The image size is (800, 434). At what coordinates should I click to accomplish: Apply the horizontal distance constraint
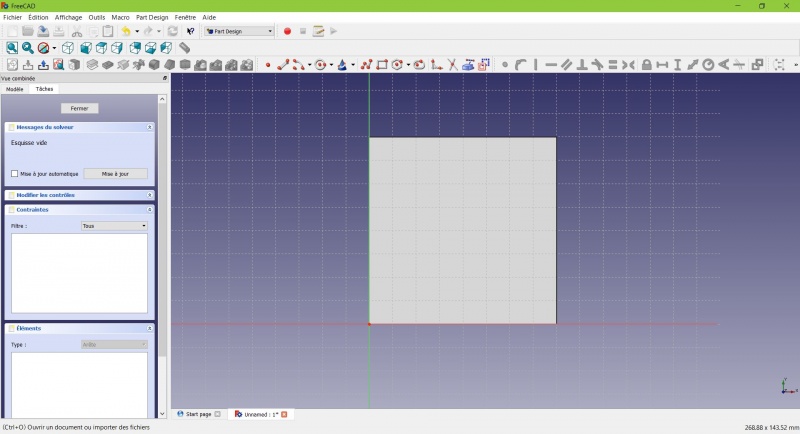coord(662,65)
